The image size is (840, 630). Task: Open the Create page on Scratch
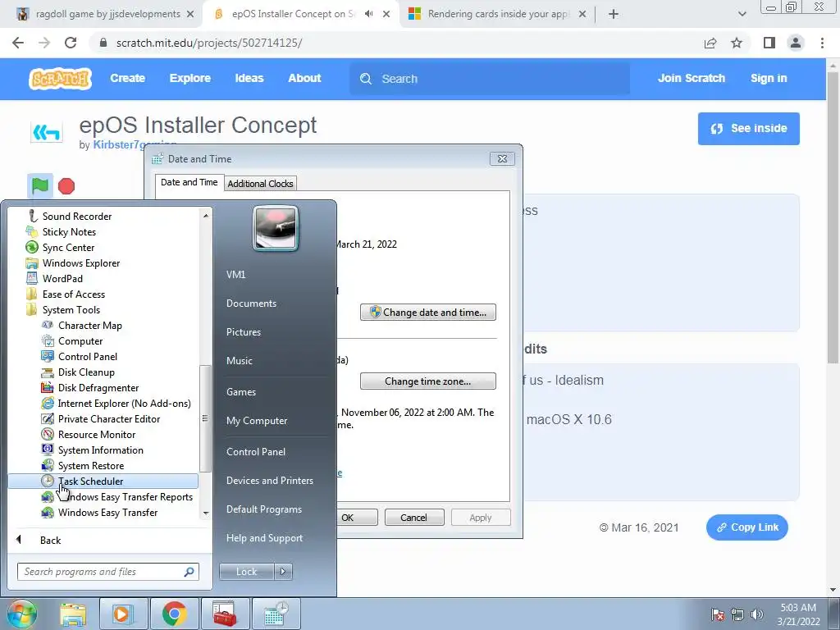coord(127,78)
